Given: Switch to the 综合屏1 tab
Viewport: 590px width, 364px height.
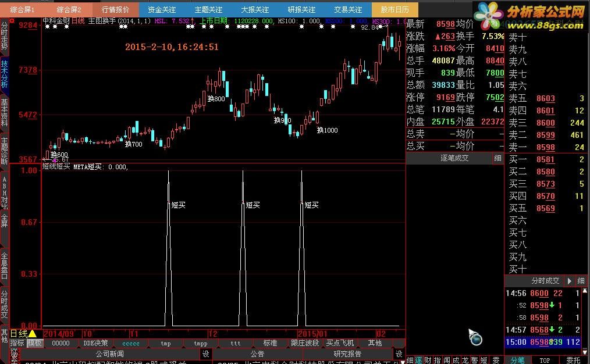Looking at the screenshot, I should (22, 9).
